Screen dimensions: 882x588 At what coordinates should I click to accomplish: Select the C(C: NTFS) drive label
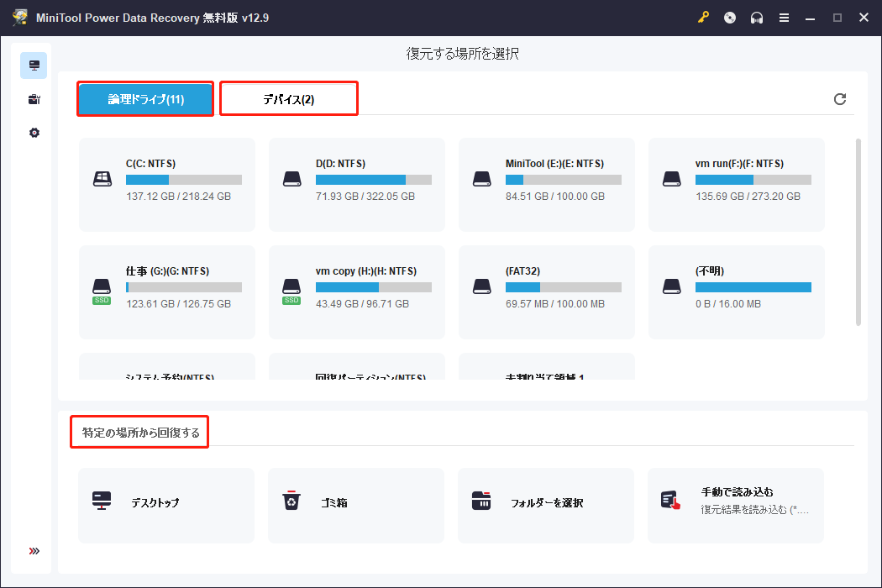tap(150, 164)
